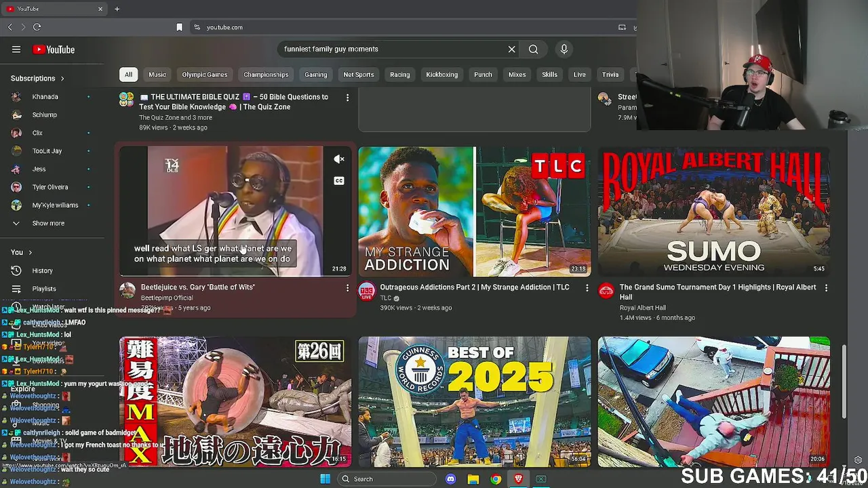
Task: Expand Show more subscriptions
Action: point(48,223)
